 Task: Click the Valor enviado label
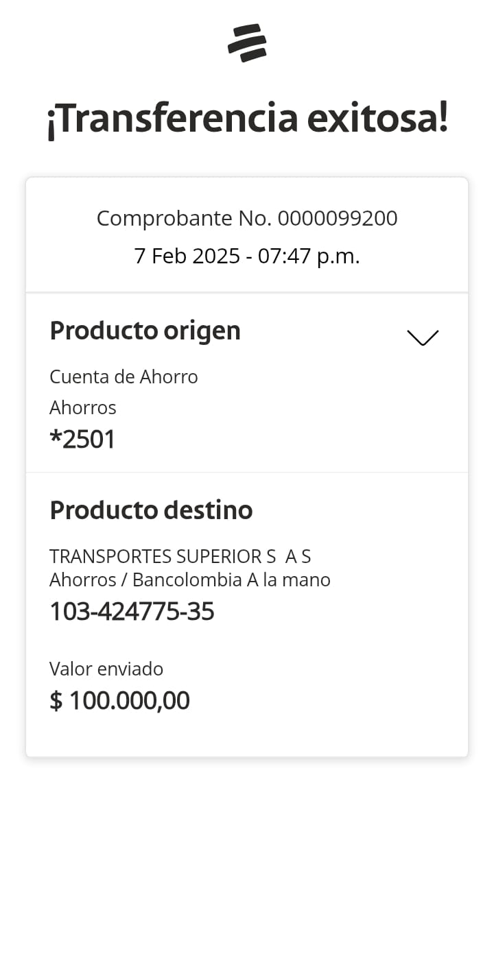pyautogui.click(x=106, y=669)
